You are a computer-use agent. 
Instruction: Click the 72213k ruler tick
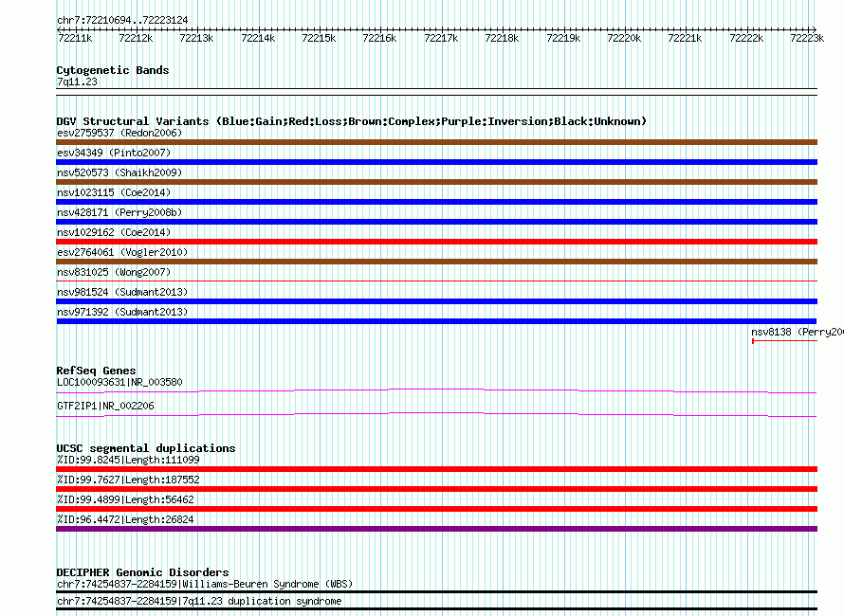pos(196,38)
